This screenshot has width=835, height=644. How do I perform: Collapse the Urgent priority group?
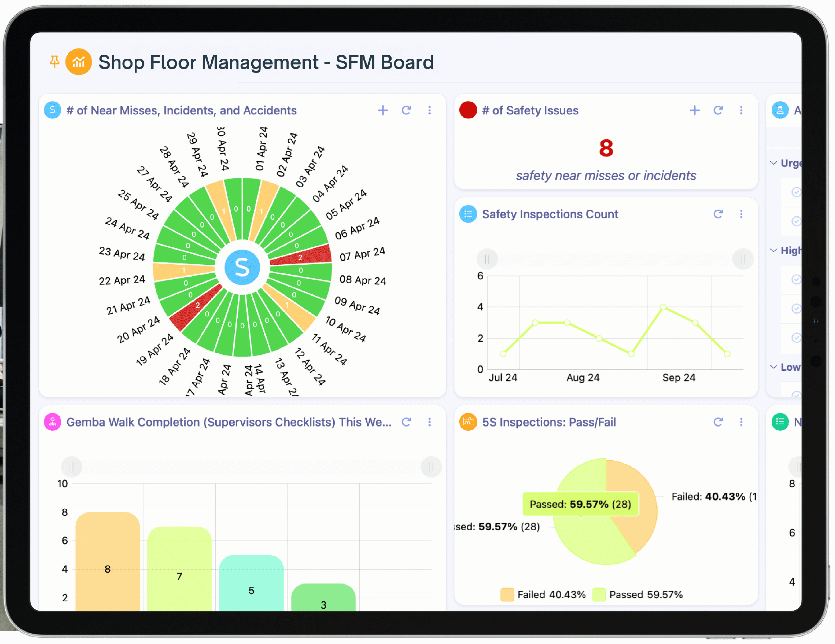pos(774,163)
